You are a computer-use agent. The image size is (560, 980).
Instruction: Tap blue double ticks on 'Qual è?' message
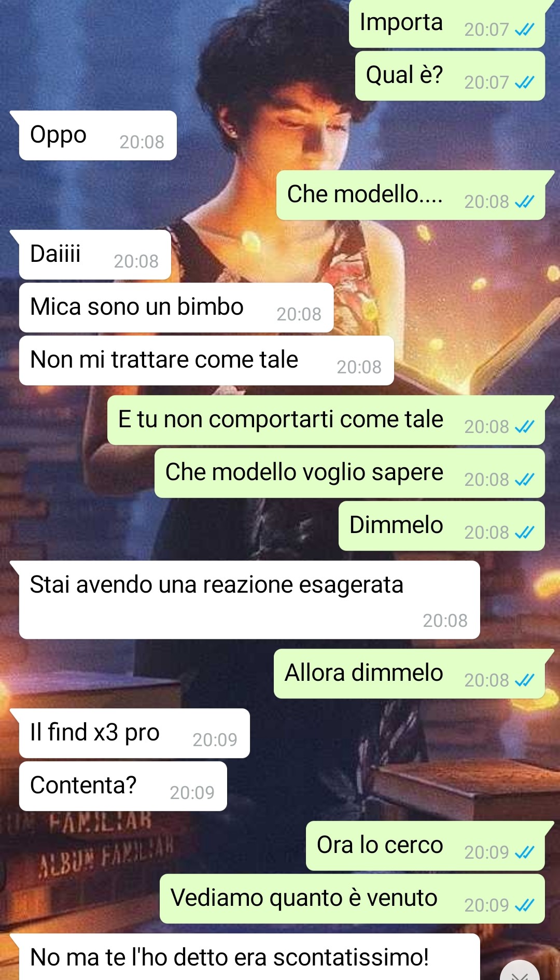(524, 82)
